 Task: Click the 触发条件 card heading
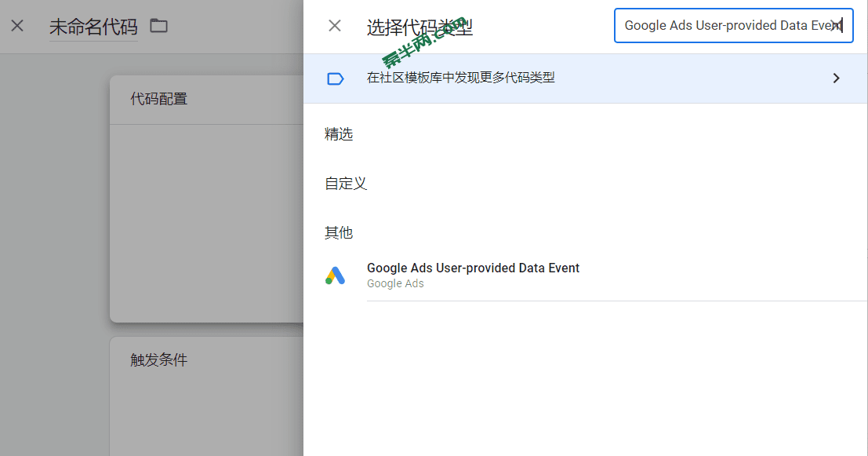pos(159,360)
